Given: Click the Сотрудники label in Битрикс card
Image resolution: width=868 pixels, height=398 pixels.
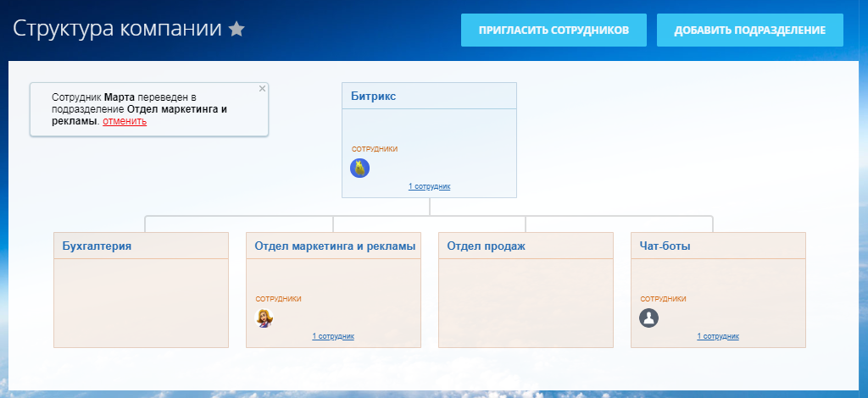Looking at the screenshot, I should tap(375, 149).
